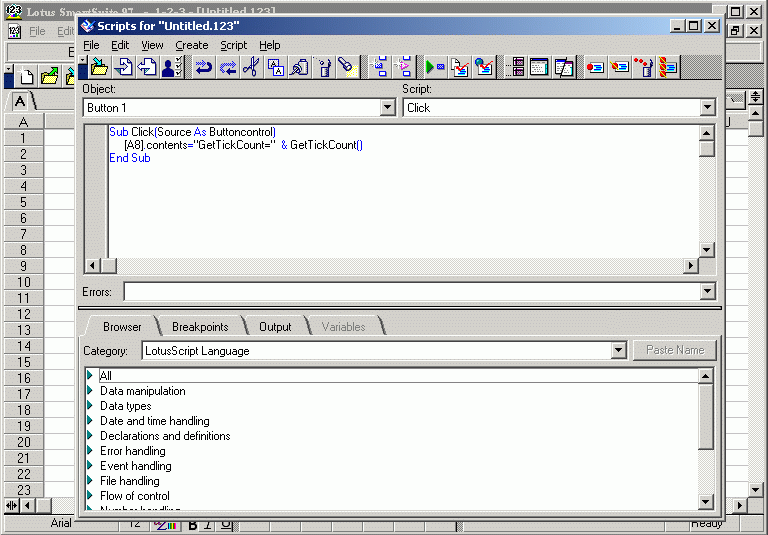Image resolution: width=768 pixels, height=535 pixels.
Task: Open the Script dropdown showing Click
Action: tap(707, 108)
